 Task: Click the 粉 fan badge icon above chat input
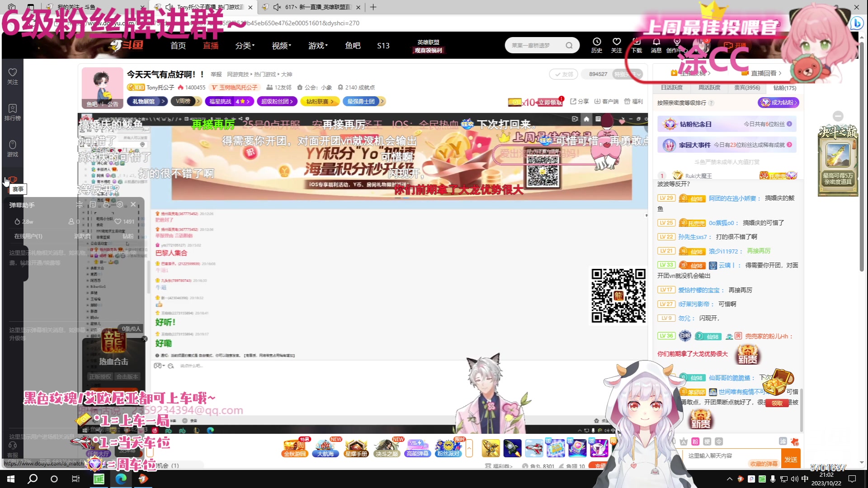695,441
